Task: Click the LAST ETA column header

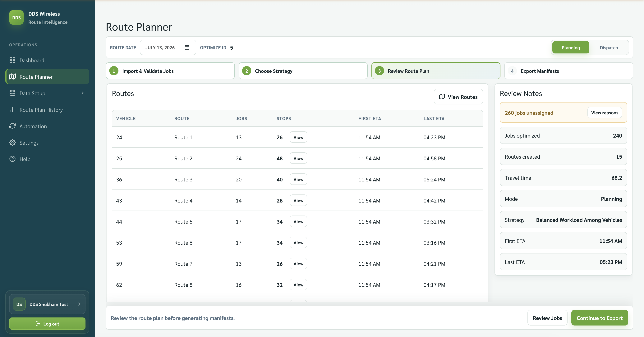Action: (x=434, y=118)
